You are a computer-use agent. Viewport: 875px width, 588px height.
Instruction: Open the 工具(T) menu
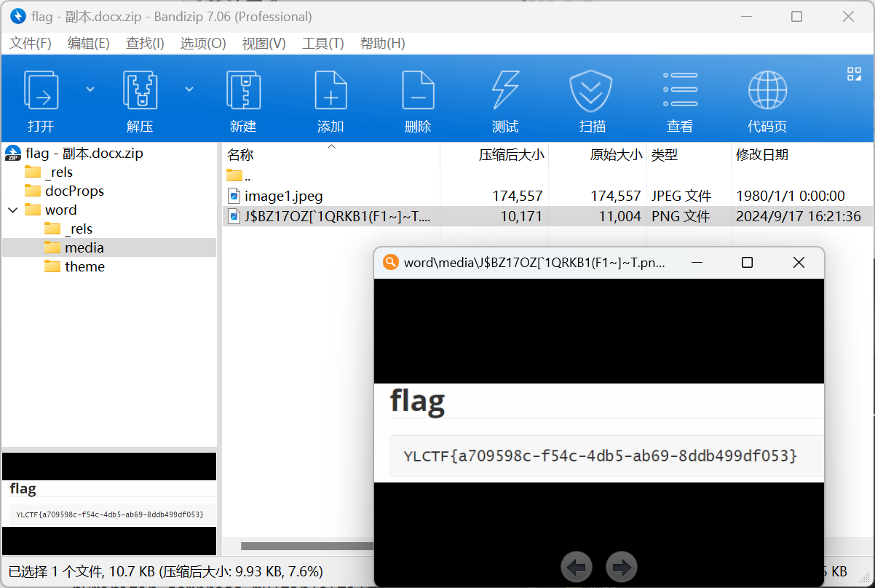click(323, 43)
